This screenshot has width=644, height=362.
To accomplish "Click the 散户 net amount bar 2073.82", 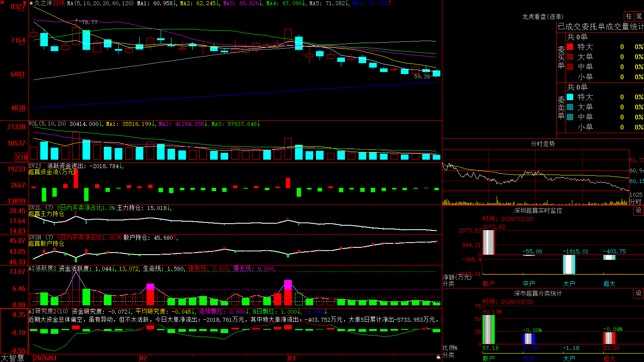I will pos(488,242).
